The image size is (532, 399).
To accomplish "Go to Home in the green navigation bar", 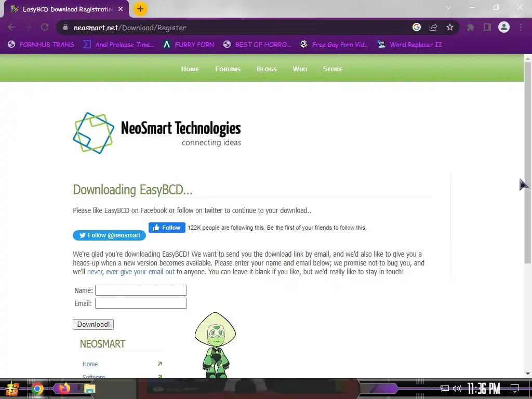I will click(190, 69).
